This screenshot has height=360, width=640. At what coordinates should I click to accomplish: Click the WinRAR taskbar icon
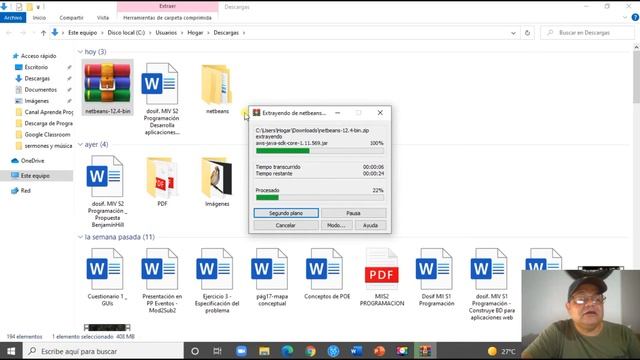[425, 351]
